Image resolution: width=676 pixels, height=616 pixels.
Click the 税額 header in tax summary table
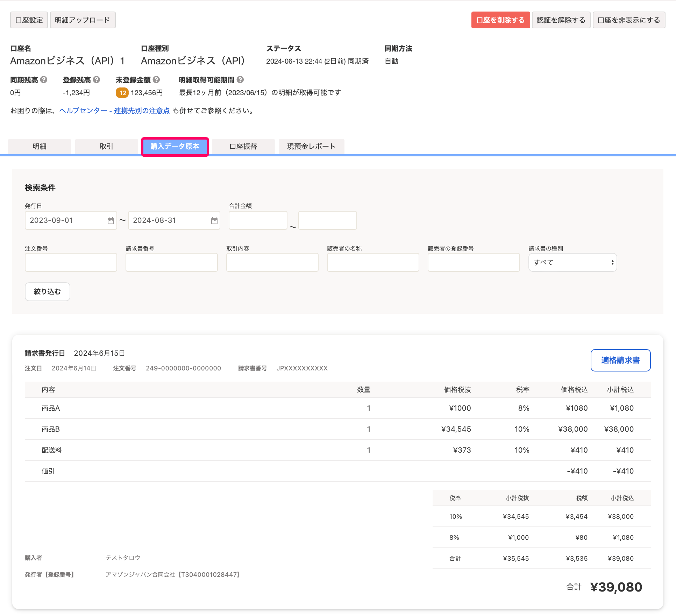(582, 498)
